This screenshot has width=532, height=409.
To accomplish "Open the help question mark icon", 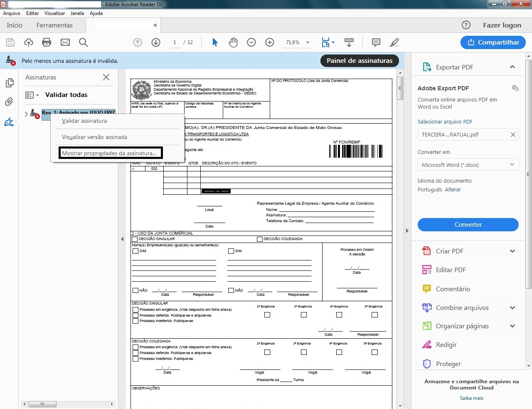I will tap(466, 25).
